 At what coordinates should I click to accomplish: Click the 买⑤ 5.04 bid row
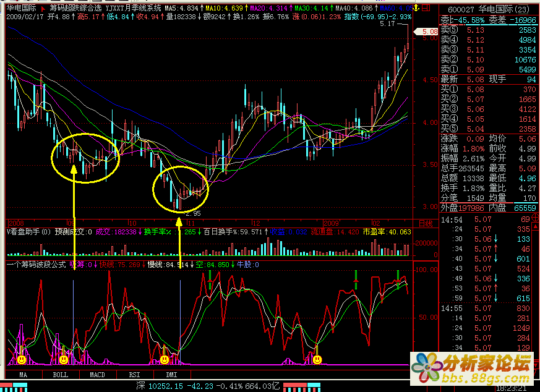489,129
